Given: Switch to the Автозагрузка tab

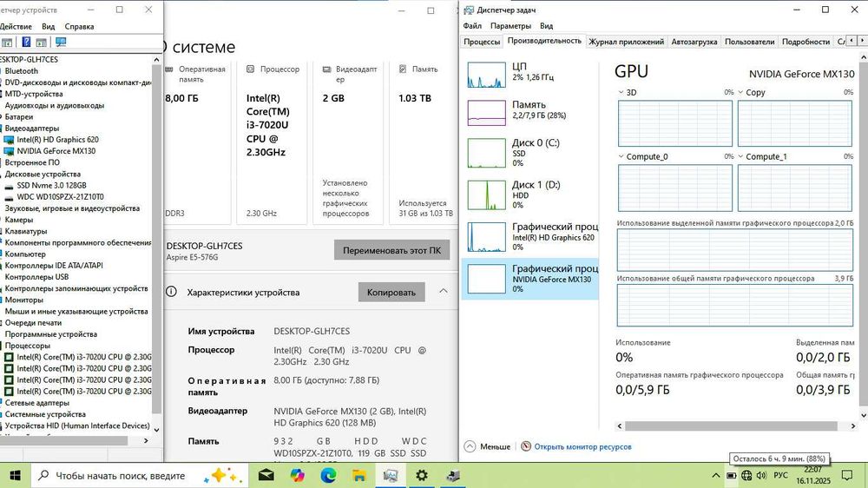Looking at the screenshot, I should tap(694, 42).
